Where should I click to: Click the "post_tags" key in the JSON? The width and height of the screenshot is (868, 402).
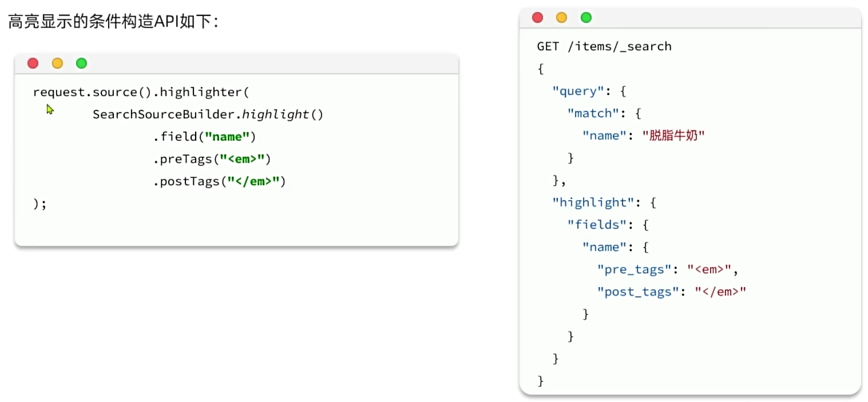coord(637,292)
